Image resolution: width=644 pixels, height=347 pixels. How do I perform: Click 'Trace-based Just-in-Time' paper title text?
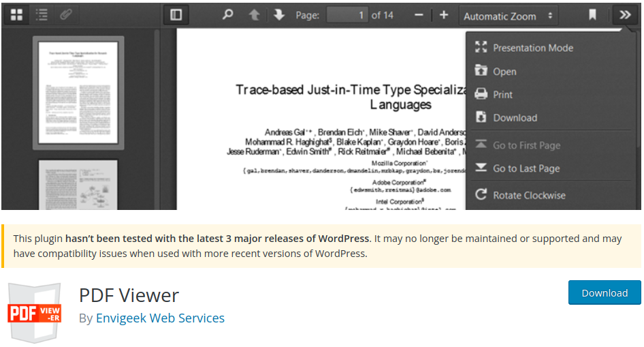click(351, 97)
